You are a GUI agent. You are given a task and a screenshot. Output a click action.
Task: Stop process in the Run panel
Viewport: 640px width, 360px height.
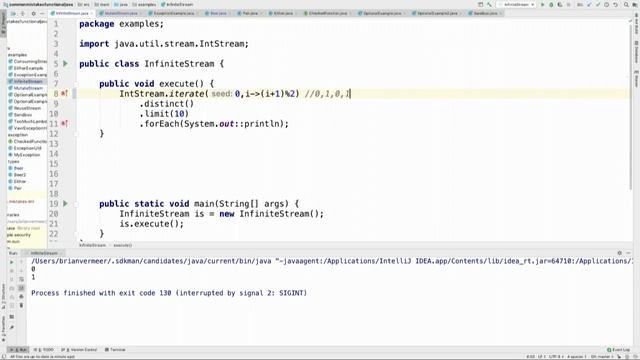(x=12, y=271)
